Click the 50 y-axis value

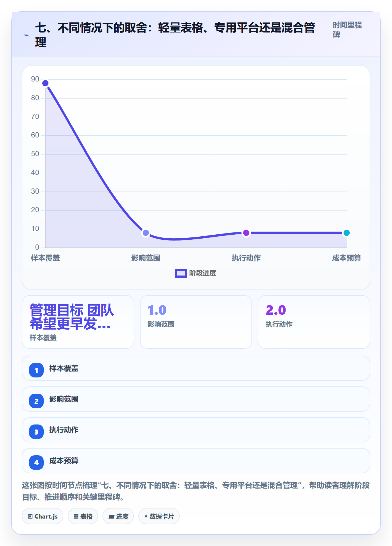35,154
